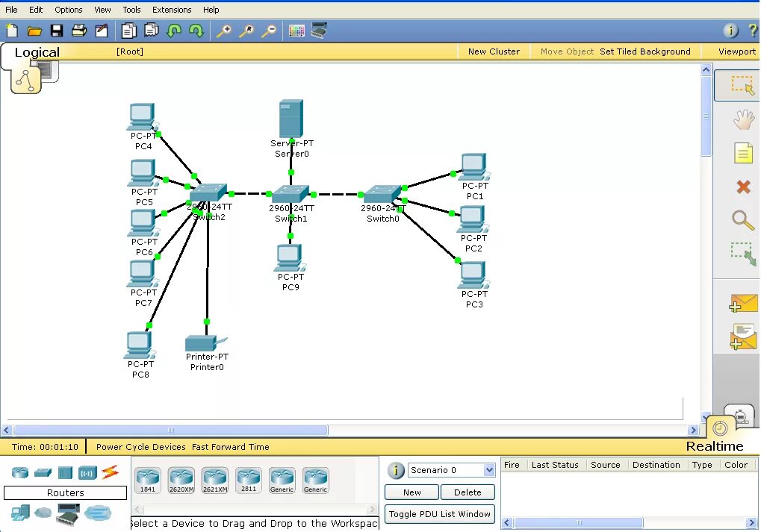Screen dimensions: 761x532
Task: Click Power Cycle Devices
Action: (x=140, y=447)
